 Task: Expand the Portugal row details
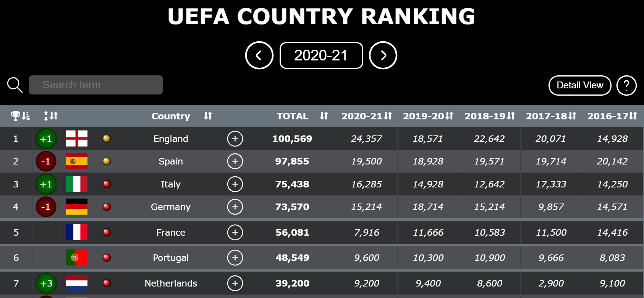tap(235, 257)
